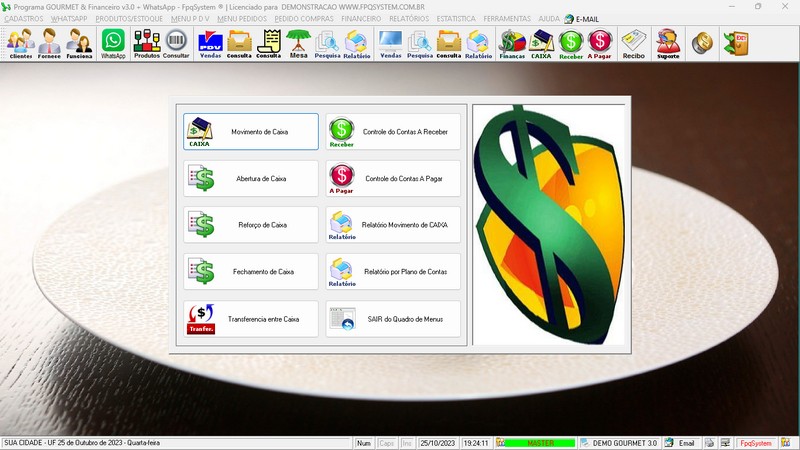Open the MENU P D V menu
Viewport: 800px width, 450px height.
(x=190, y=19)
